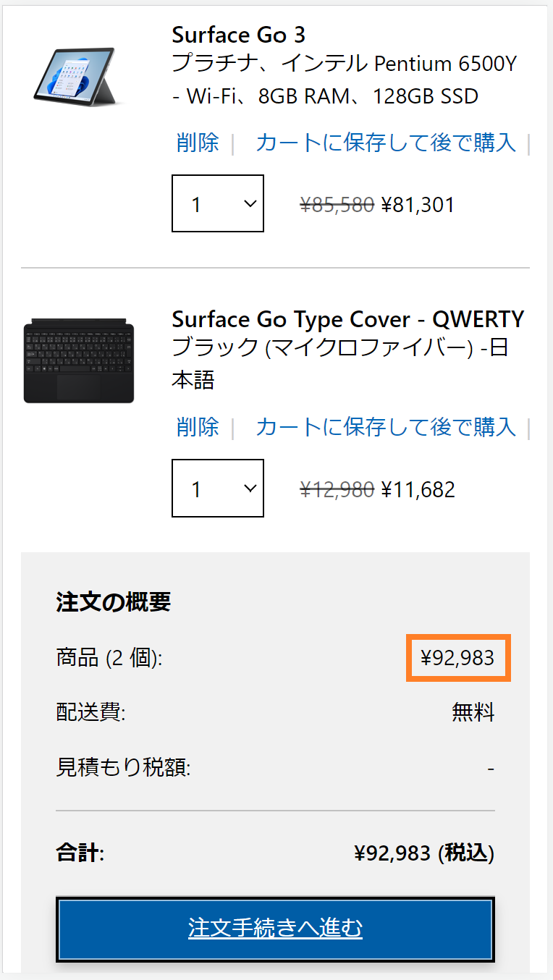The image size is (553, 980).
Task: Click the Surface Go 3 product thumbnail
Action: (79, 75)
